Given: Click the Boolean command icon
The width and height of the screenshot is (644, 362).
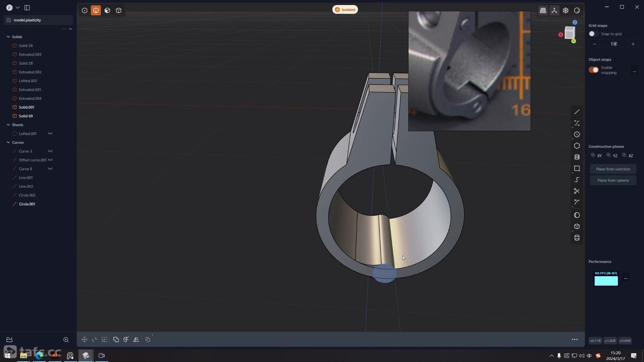Looking at the screenshot, I should click(x=116, y=340).
